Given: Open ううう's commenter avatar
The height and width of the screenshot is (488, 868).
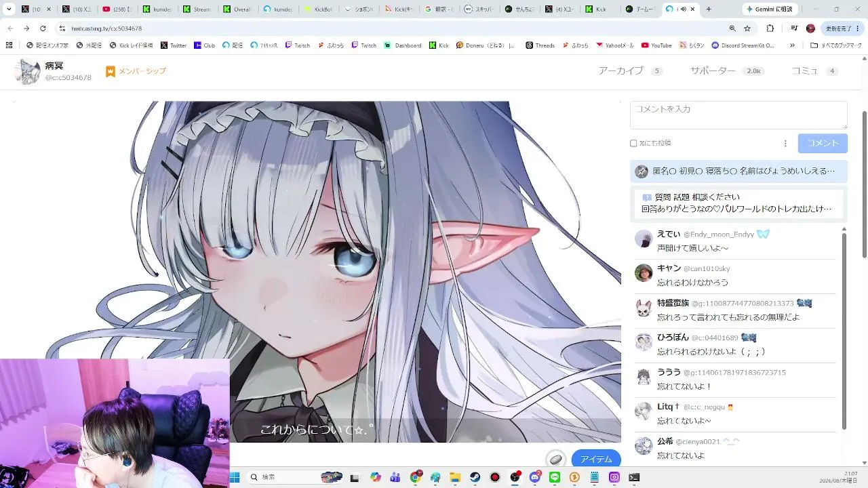Looking at the screenshot, I should [643, 377].
